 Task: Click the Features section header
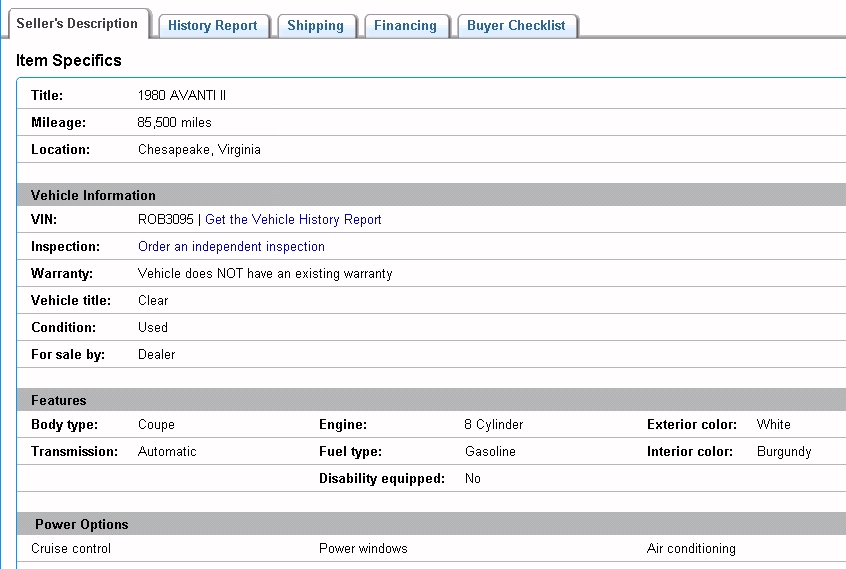tap(59, 400)
